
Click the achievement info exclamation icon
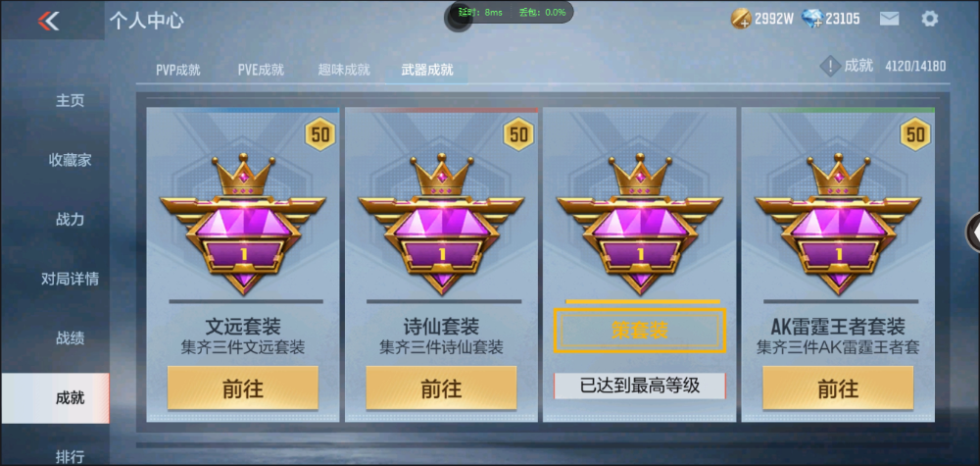click(x=829, y=66)
